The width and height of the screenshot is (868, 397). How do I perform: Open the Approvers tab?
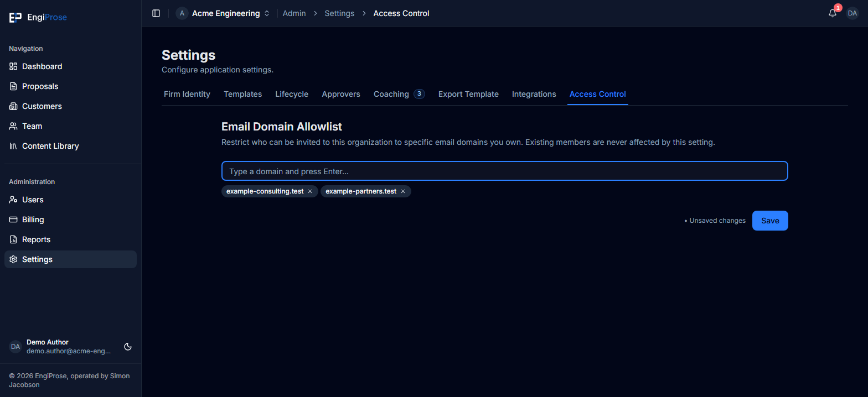coord(341,94)
